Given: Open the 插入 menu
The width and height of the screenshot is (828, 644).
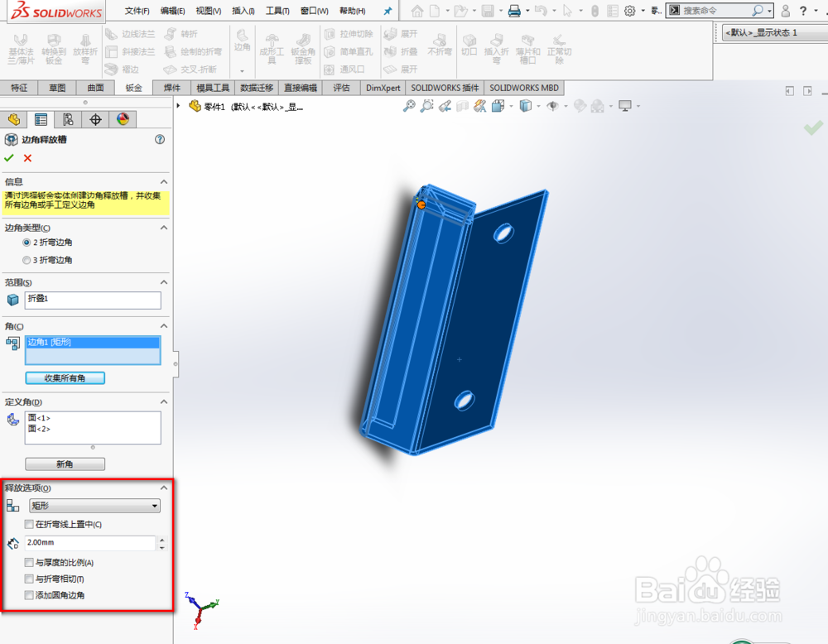Looking at the screenshot, I should (243, 11).
